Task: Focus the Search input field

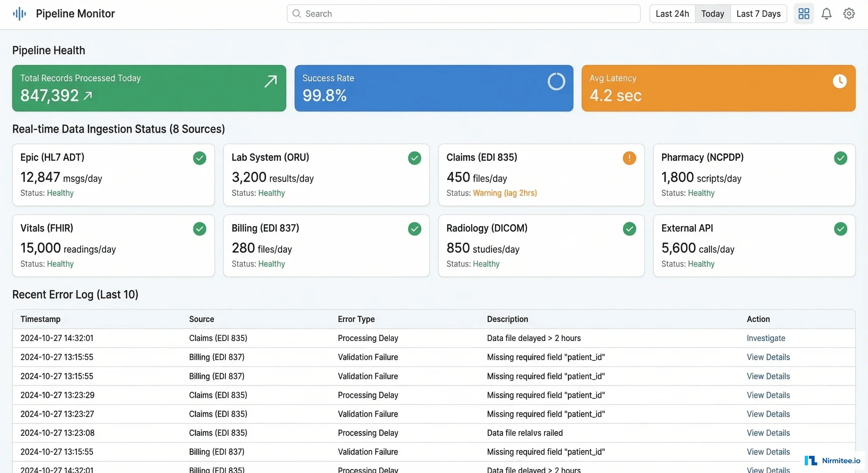Action: (x=463, y=14)
